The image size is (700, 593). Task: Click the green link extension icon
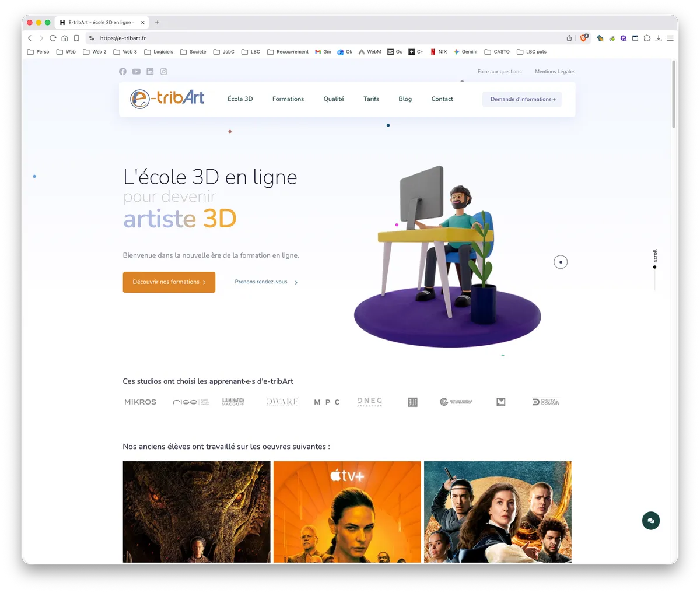(x=612, y=38)
